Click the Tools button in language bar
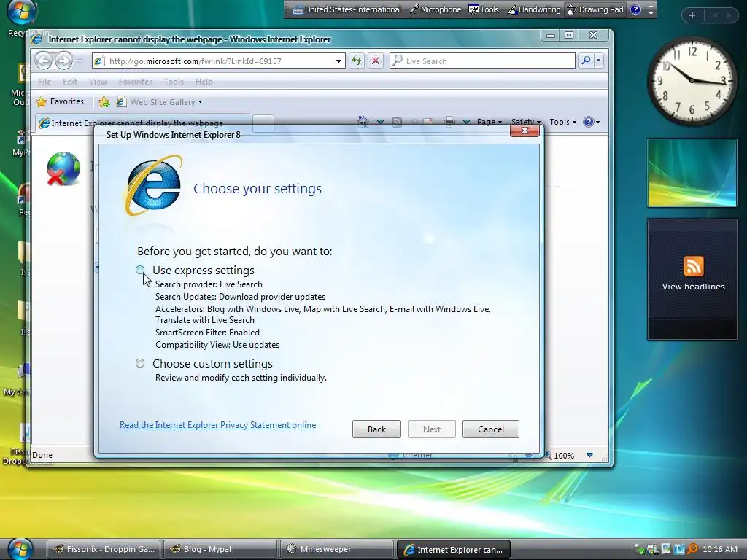Image resolution: width=747 pixels, height=560 pixels. 484,9
